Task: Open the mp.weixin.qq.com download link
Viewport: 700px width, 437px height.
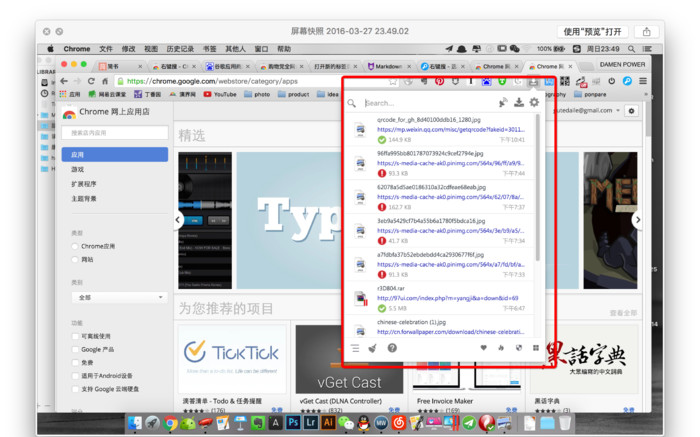Action: (x=451, y=129)
